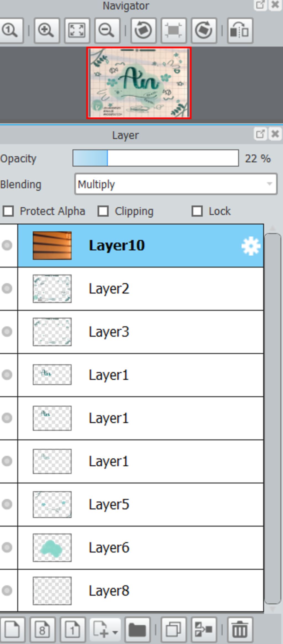This screenshot has width=283, height=644.
Task: Create a new folder layer
Action: [x=137, y=630]
